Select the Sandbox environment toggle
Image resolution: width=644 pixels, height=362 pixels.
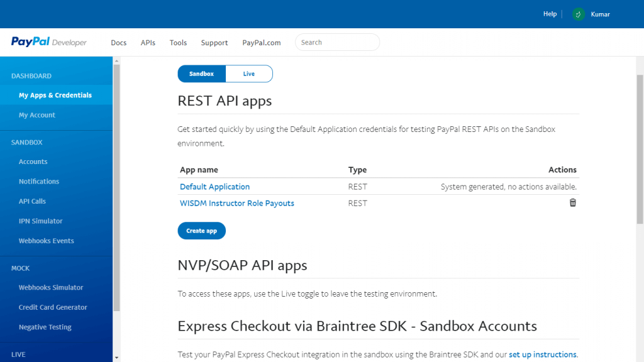click(x=201, y=74)
